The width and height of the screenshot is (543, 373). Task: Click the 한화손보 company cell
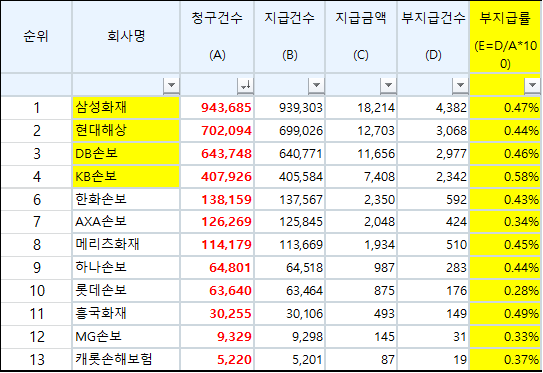click(126, 199)
